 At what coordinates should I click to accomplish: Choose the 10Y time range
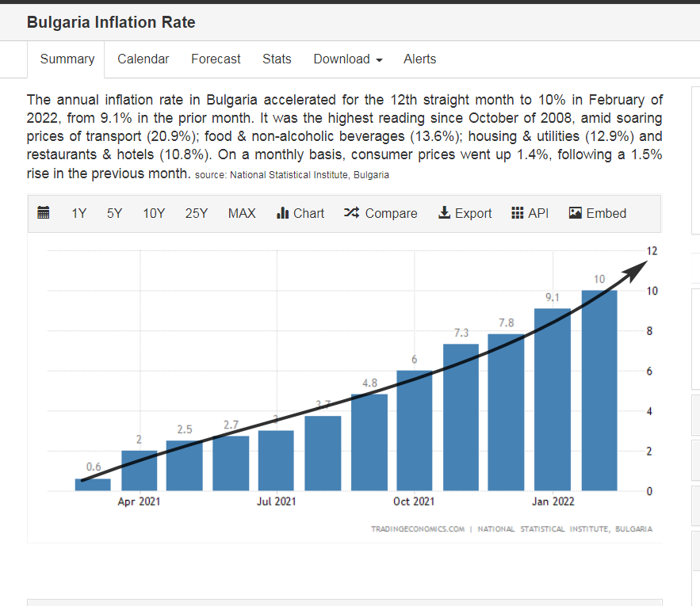(x=154, y=213)
